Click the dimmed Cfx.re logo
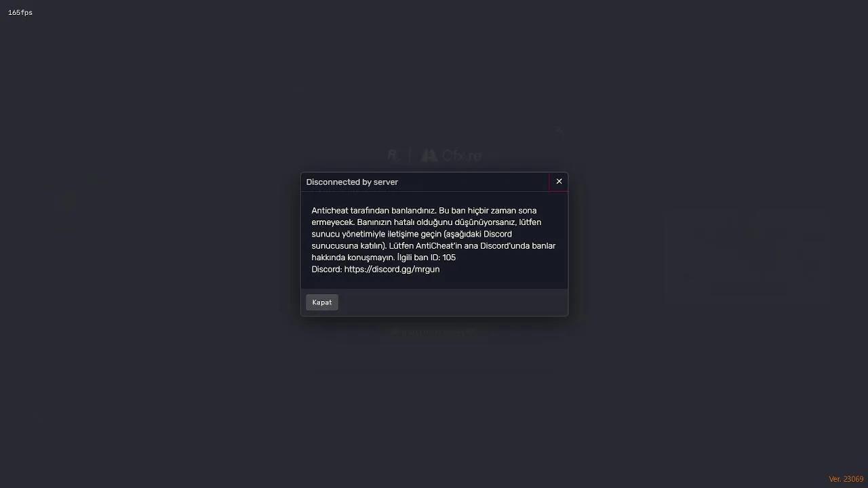Viewport: 868px width, 488px height. (x=452, y=156)
